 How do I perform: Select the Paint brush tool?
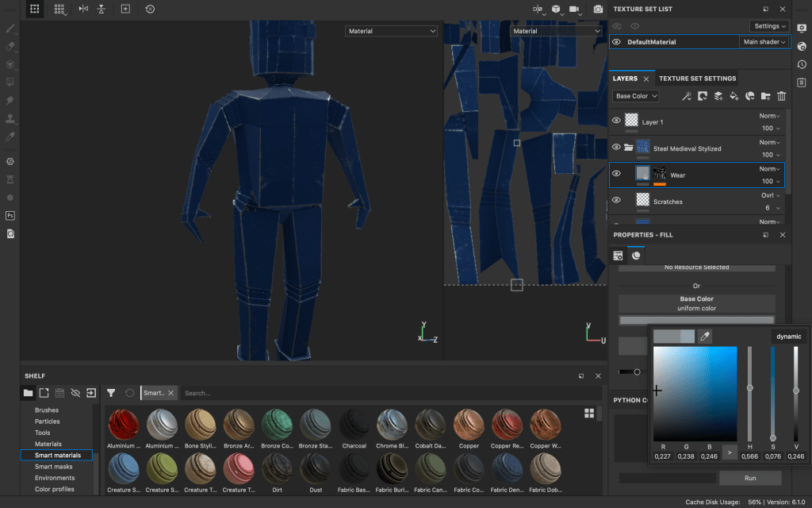click(x=10, y=29)
